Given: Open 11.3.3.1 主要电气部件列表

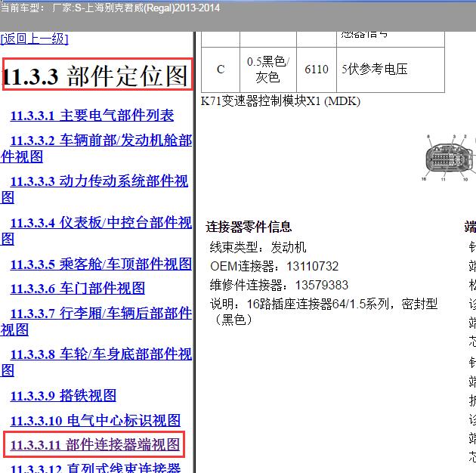Looking at the screenshot, I should (92, 116).
